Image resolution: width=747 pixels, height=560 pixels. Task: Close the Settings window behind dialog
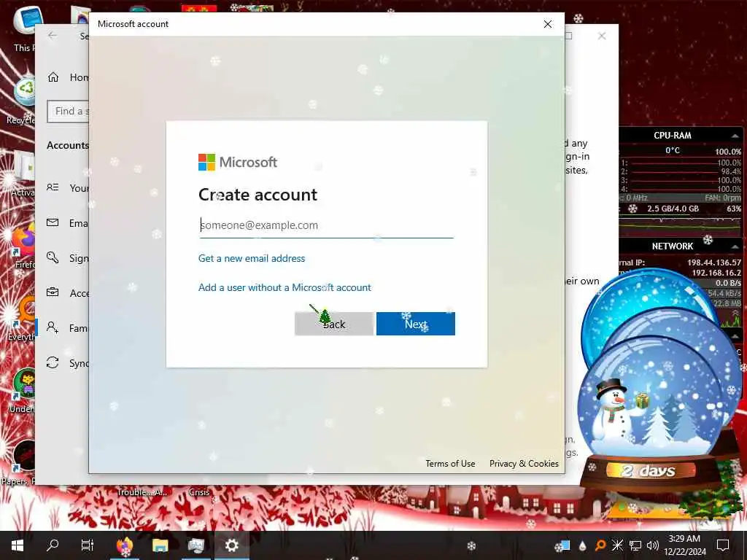click(x=602, y=36)
